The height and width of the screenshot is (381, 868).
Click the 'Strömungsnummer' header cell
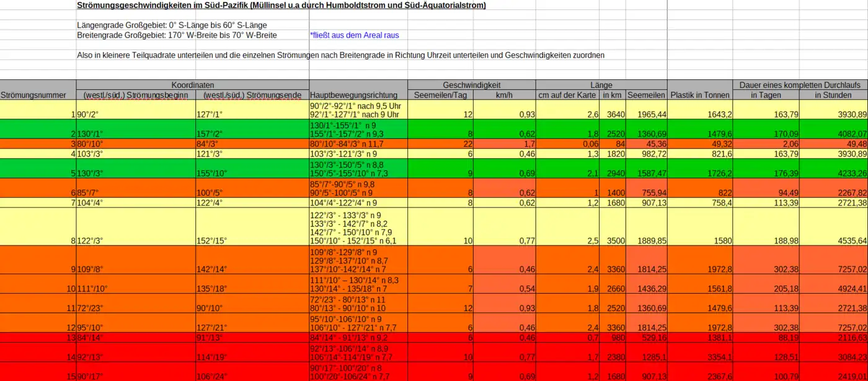click(x=34, y=95)
